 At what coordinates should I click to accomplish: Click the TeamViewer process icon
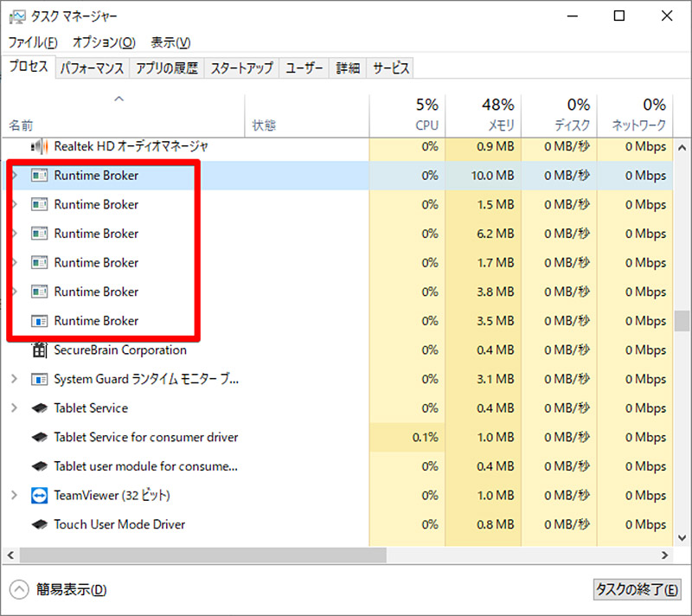tap(39, 496)
